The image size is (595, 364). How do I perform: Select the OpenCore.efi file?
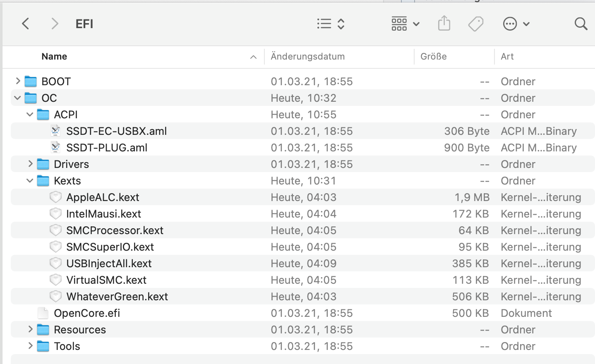click(86, 313)
